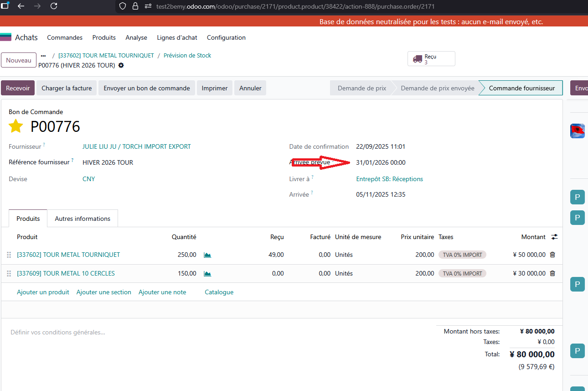Open the Configuration menu
The height and width of the screenshot is (391, 588).
(226, 38)
